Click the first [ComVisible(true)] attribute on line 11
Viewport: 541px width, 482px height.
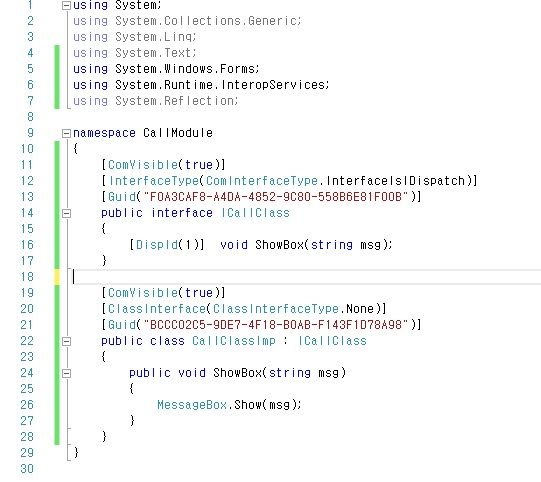point(163,165)
